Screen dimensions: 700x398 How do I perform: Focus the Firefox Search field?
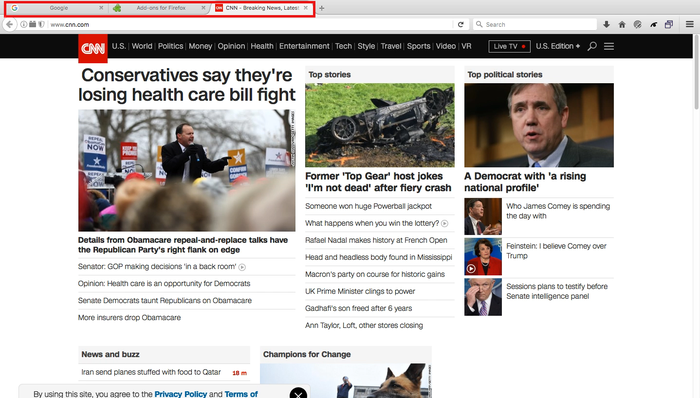coord(535,25)
